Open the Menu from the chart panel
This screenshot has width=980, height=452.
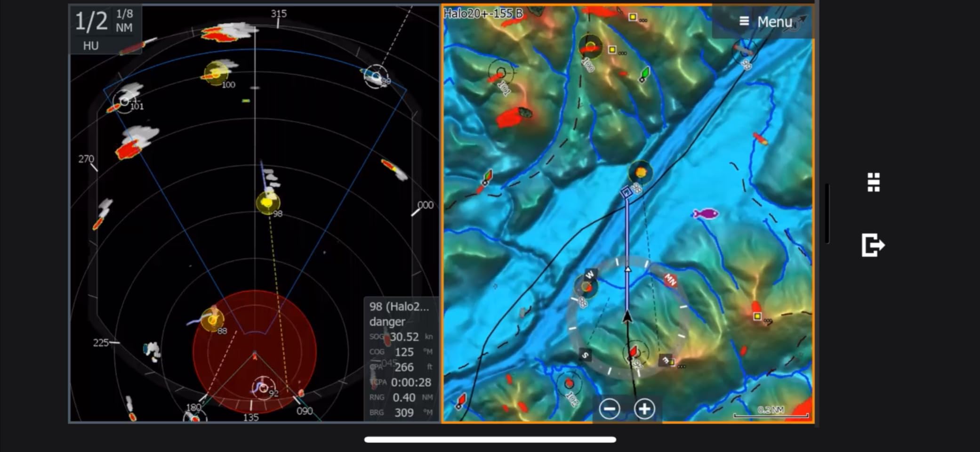pyautogui.click(x=774, y=22)
